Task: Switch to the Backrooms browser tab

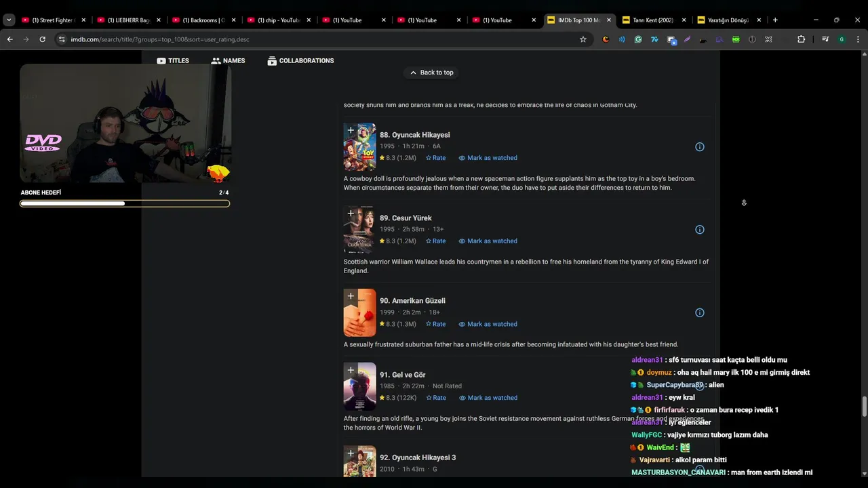Action: click(203, 20)
